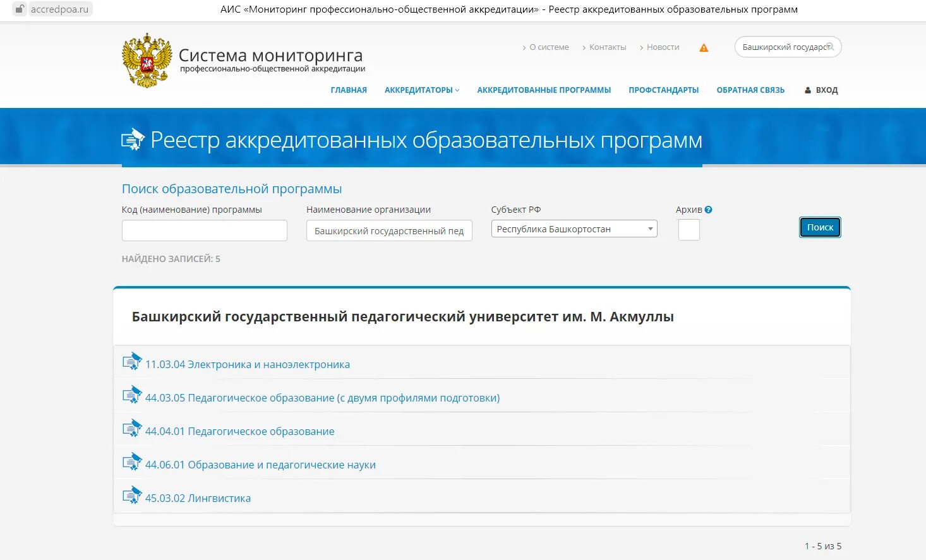This screenshot has width=926, height=560.
Task: Open the Субъект РФ dropdown
Action: tap(574, 229)
